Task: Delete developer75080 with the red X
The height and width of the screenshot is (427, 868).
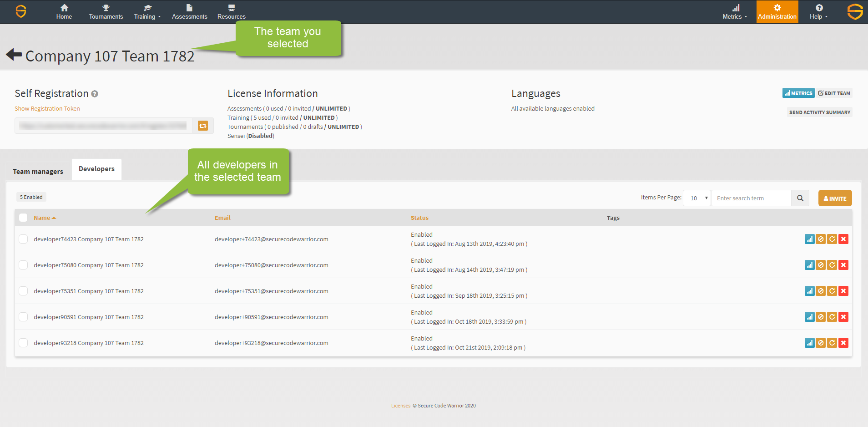Action: coord(843,265)
